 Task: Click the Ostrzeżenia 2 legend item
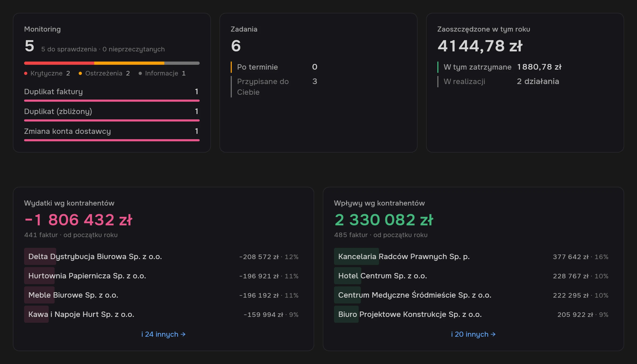pyautogui.click(x=104, y=73)
